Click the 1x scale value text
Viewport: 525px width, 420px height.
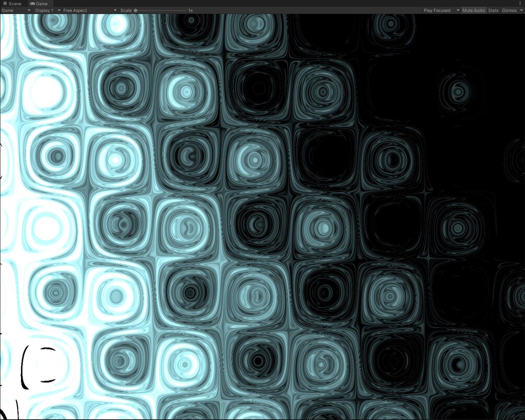(191, 10)
